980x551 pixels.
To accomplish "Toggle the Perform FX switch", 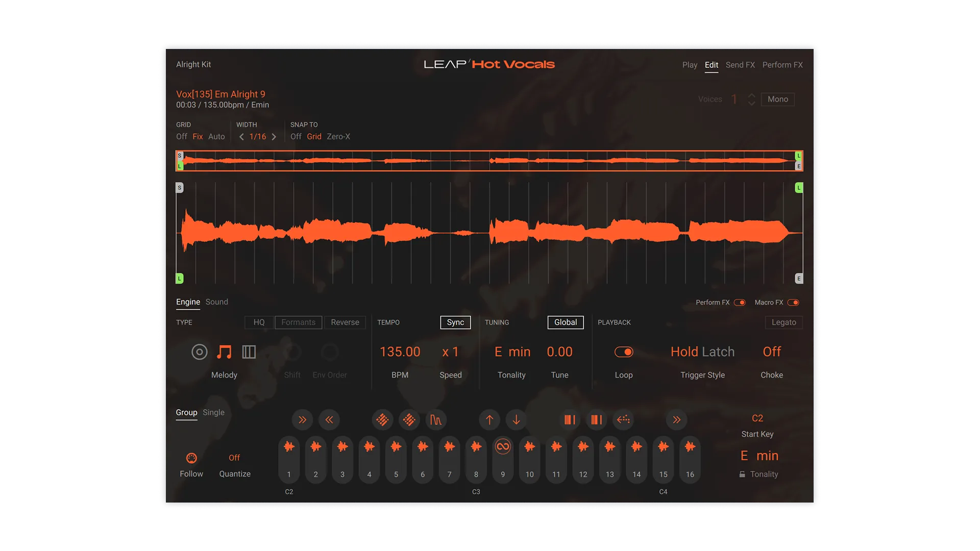I will point(740,302).
